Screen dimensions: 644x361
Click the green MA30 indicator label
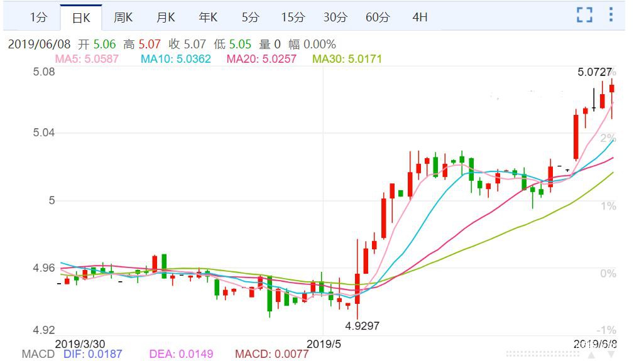[x=347, y=59]
